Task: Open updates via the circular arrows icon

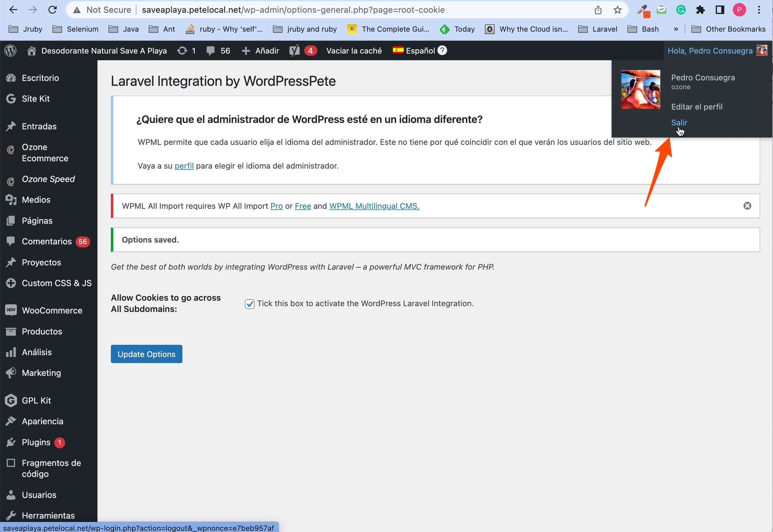Action: pos(182,51)
